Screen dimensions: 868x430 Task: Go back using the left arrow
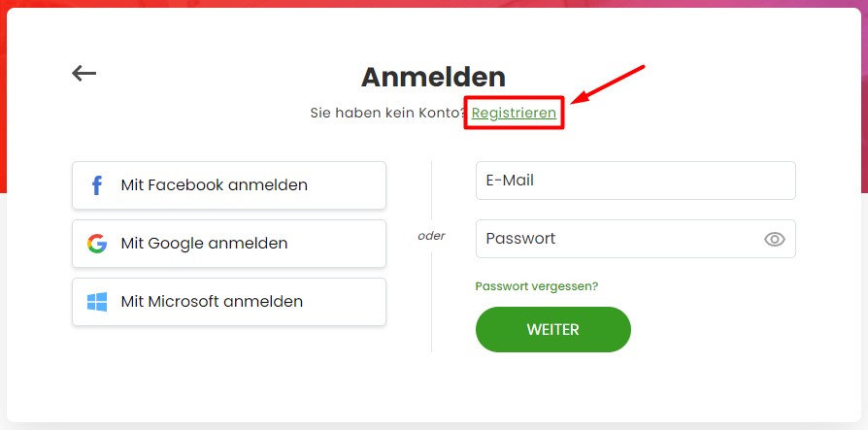click(84, 73)
